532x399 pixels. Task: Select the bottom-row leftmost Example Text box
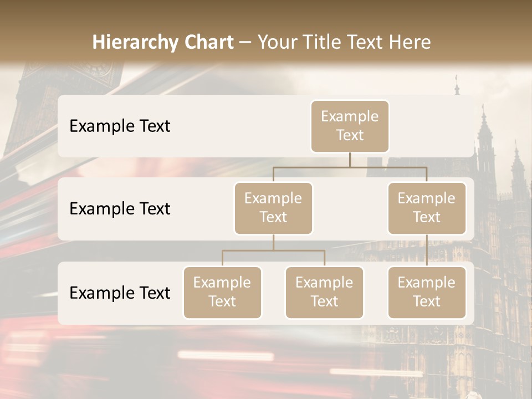[222, 293]
